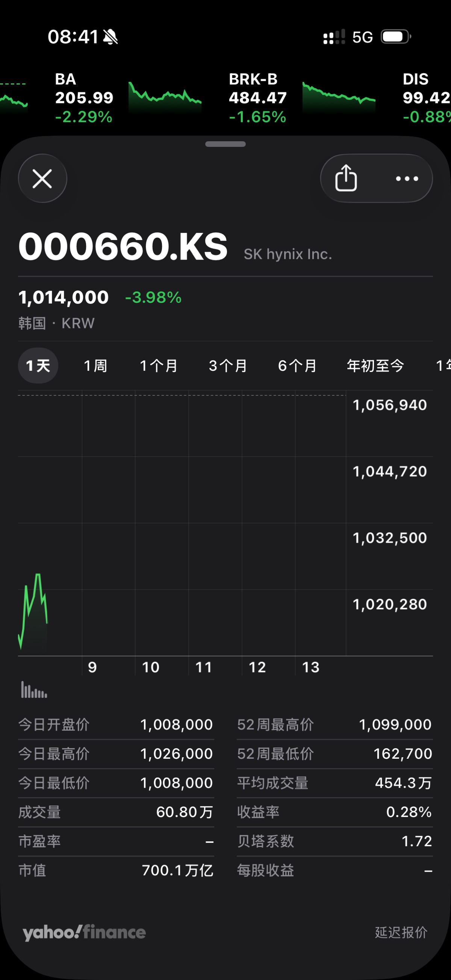Viewport: 451px width, 980px height.
Task: Tap the volume bars under the chart
Action: [x=34, y=690]
